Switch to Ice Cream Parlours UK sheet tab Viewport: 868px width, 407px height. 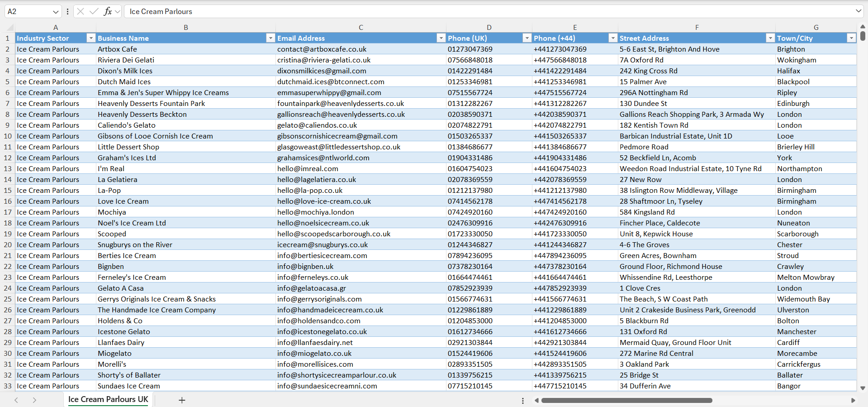tap(108, 399)
